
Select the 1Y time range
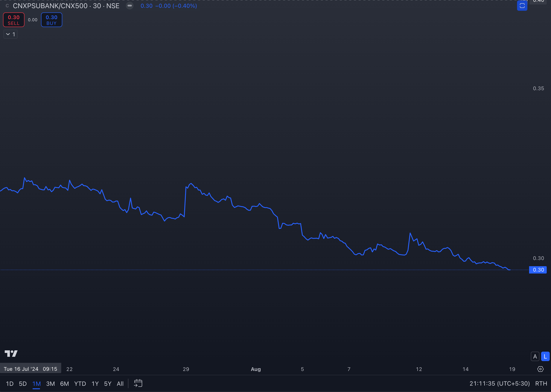point(95,384)
